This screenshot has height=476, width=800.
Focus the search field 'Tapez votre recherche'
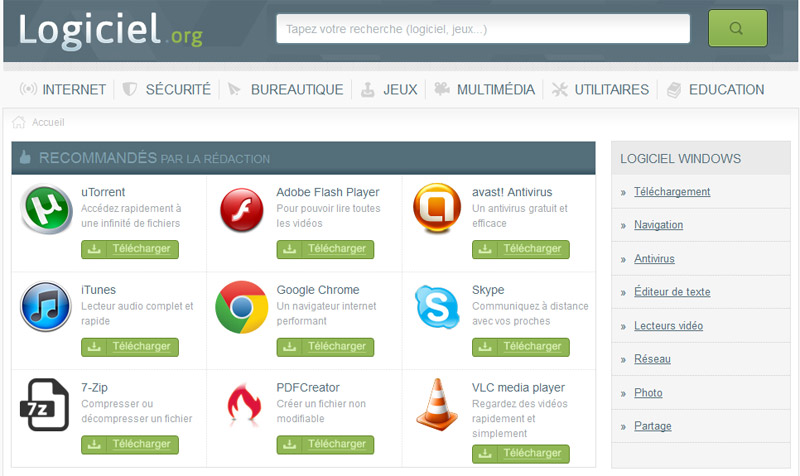point(483,29)
